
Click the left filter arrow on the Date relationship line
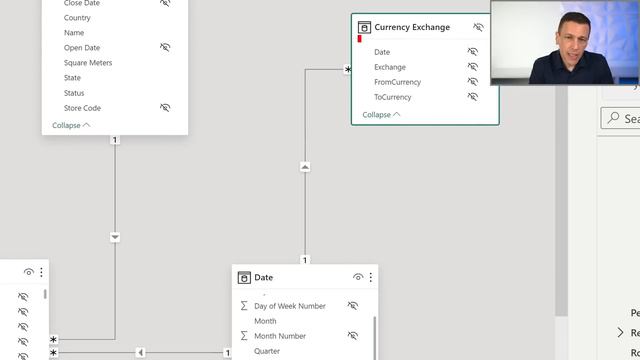pyautogui.click(x=140, y=352)
